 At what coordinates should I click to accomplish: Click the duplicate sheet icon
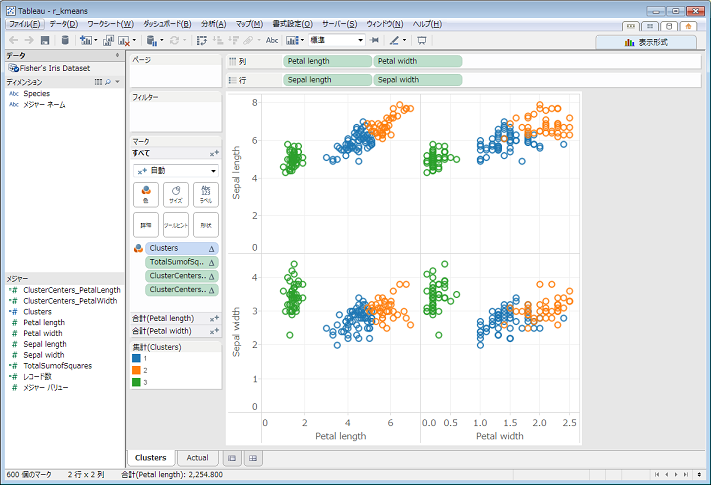pyautogui.click(x=108, y=40)
